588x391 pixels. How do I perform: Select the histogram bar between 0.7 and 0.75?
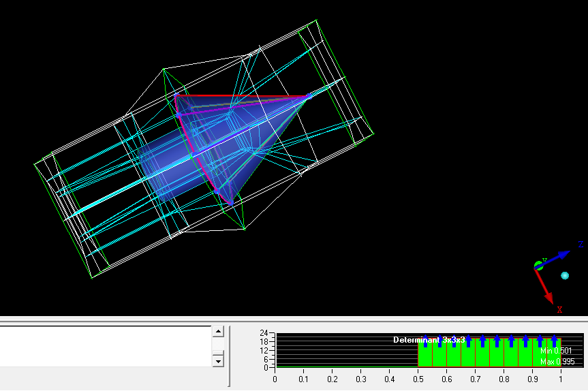pyautogui.click(x=482, y=356)
